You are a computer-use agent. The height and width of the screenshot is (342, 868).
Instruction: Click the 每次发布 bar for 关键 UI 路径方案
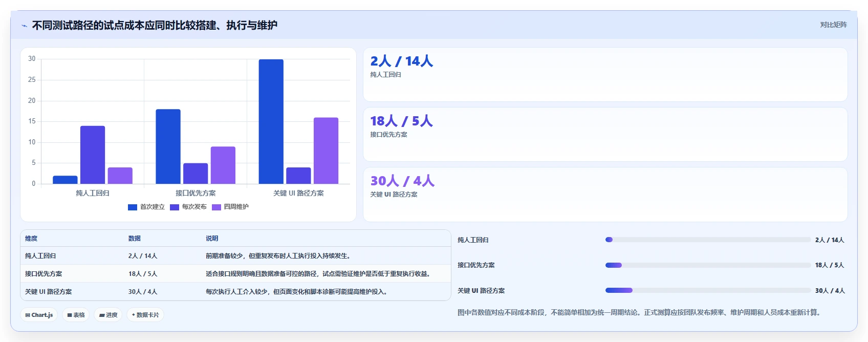pyautogui.click(x=298, y=176)
